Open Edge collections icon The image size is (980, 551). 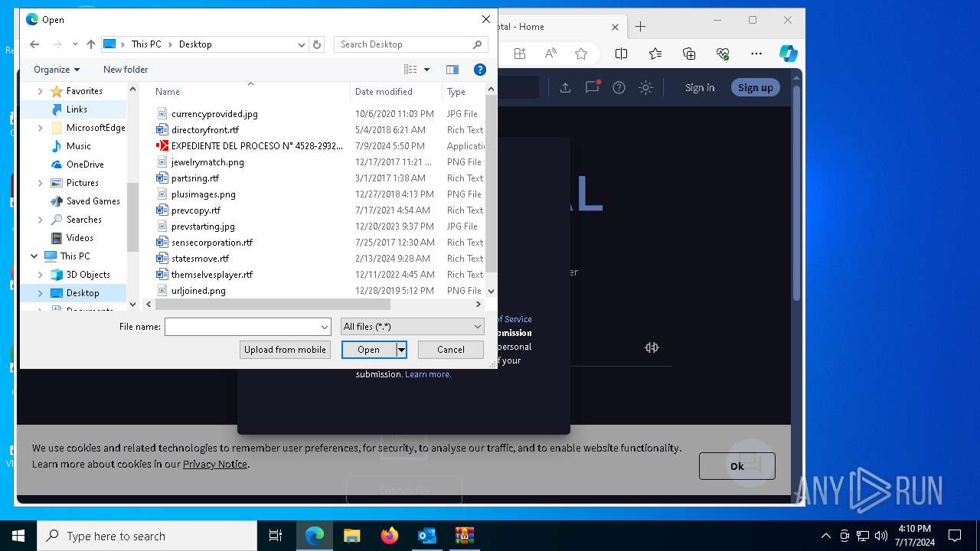[689, 54]
